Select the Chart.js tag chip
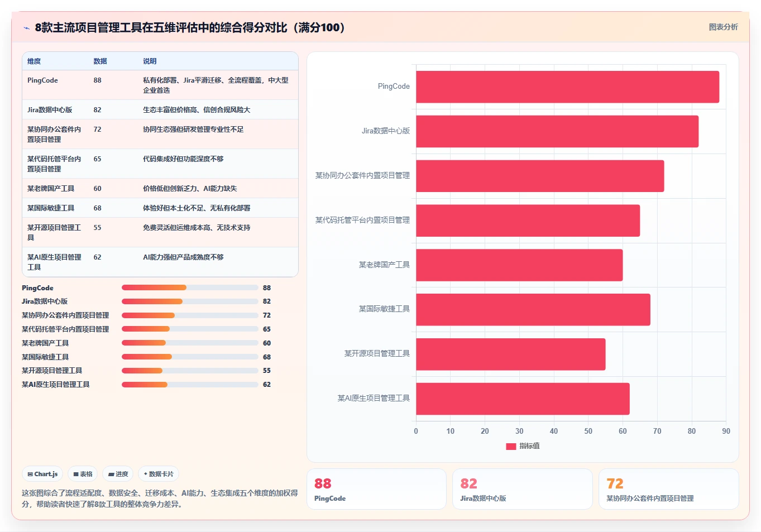 (x=42, y=474)
